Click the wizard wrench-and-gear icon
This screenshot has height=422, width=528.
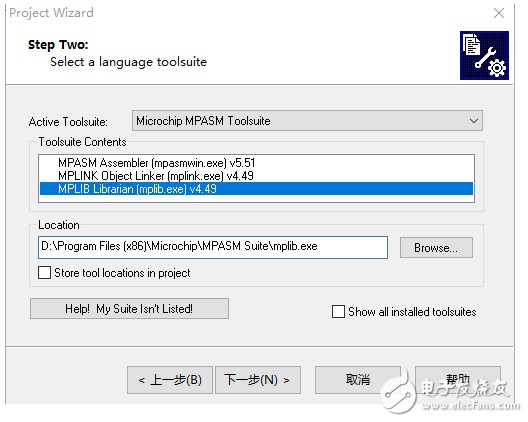tap(484, 56)
